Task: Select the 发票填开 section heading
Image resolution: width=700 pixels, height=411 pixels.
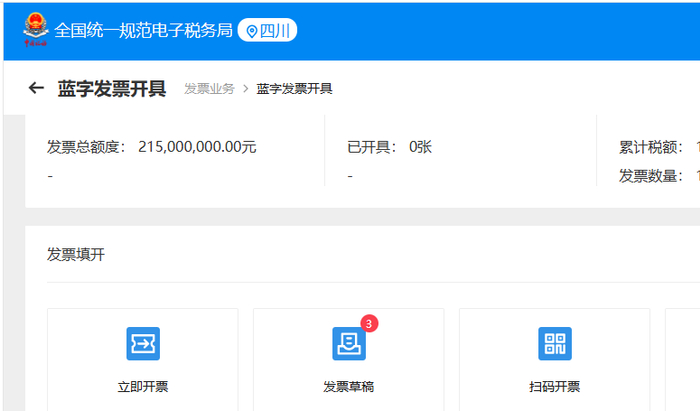Action: click(76, 254)
